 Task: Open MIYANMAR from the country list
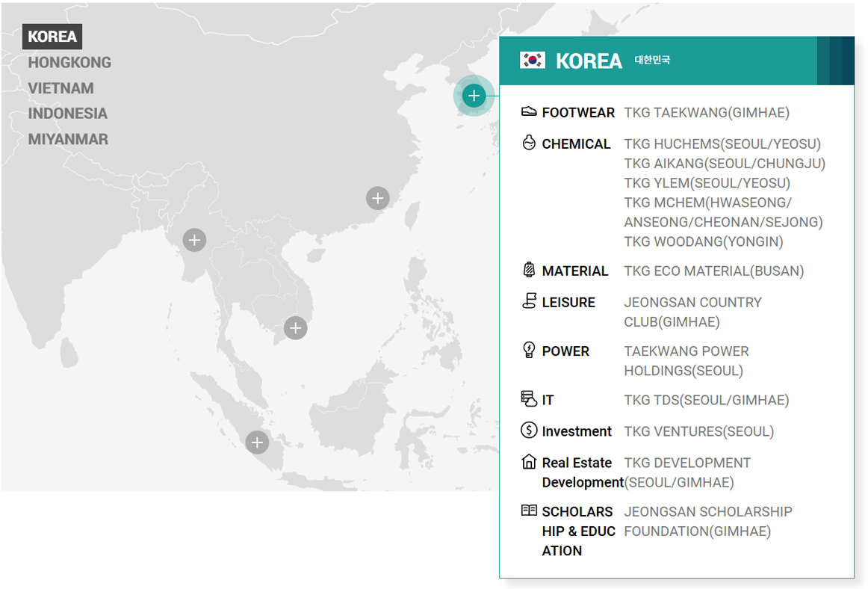[68, 139]
